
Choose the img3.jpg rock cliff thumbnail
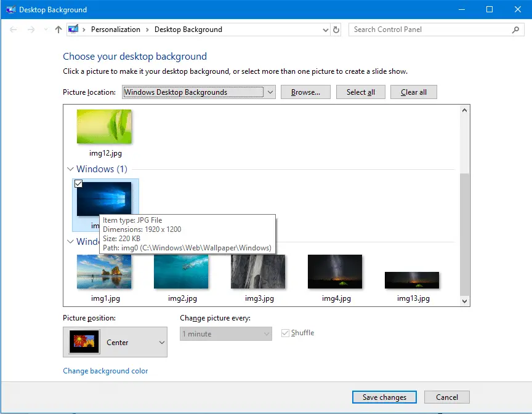(x=258, y=272)
